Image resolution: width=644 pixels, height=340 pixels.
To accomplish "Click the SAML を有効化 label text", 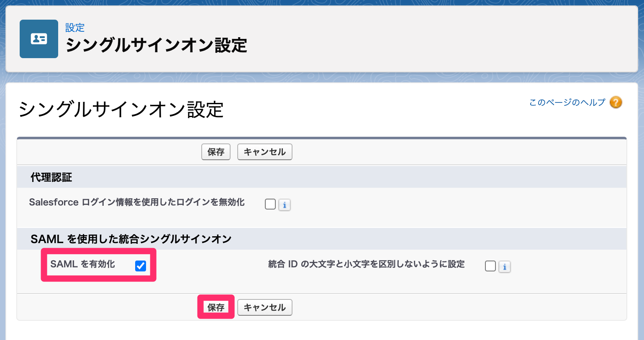I will pyautogui.click(x=82, y=264).
